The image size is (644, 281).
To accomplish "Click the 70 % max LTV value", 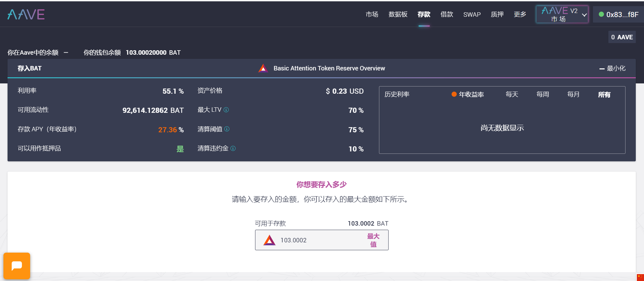I will [356, 110].
